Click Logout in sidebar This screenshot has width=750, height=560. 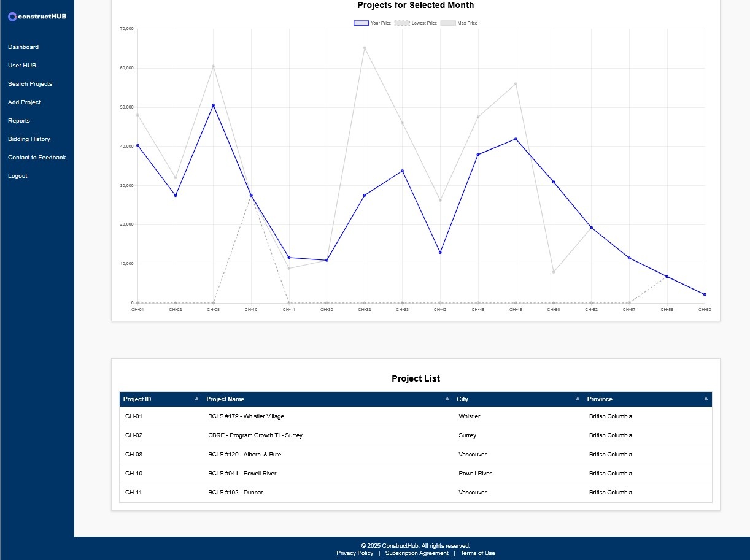click(x=18, y=176)
